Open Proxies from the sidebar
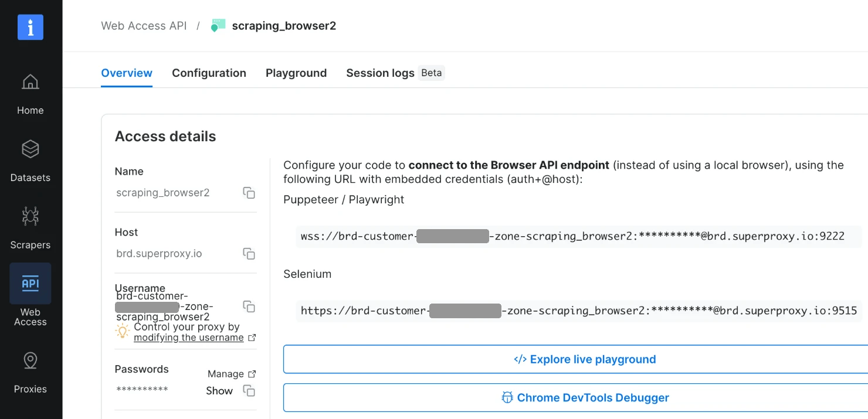868x419 pixels. [x=30, y=373]
